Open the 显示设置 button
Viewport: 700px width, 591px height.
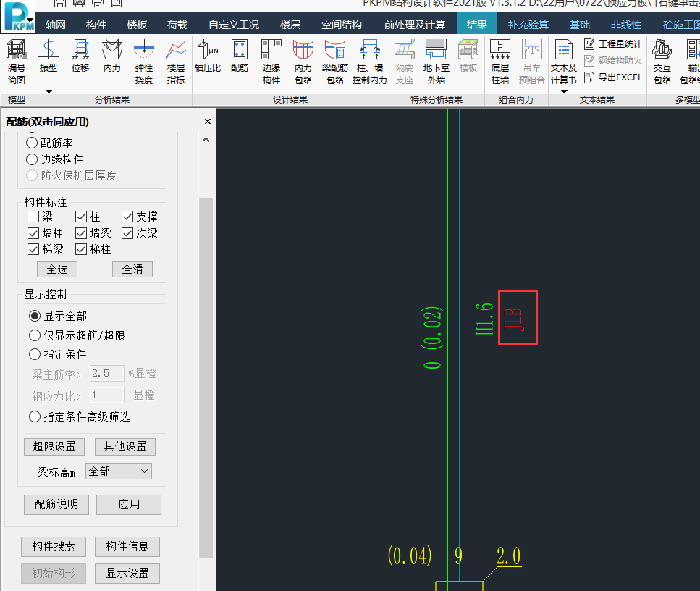pyautogui.click(x=127, y=574)
